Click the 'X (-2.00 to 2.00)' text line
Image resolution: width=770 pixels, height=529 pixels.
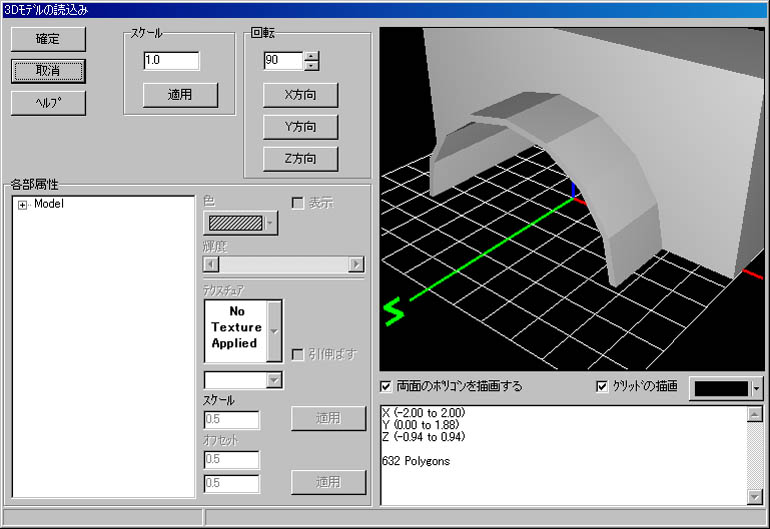click(423, 413)
